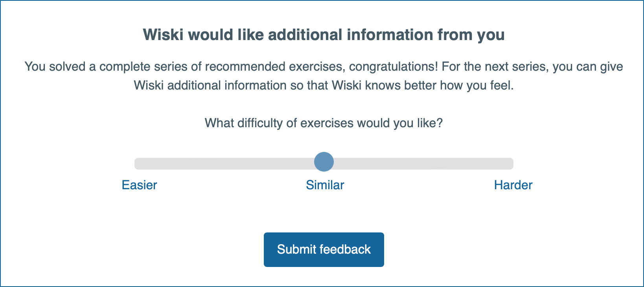The height and width of the screenshot is (287, 644).
Task: Choose the Similar difficulty label
Action: 325,185
